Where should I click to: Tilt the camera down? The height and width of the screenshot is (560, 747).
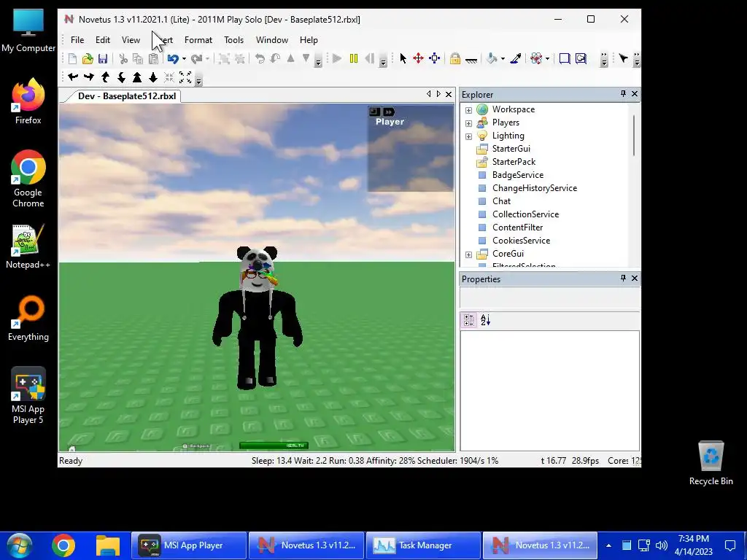click(121, 77)
